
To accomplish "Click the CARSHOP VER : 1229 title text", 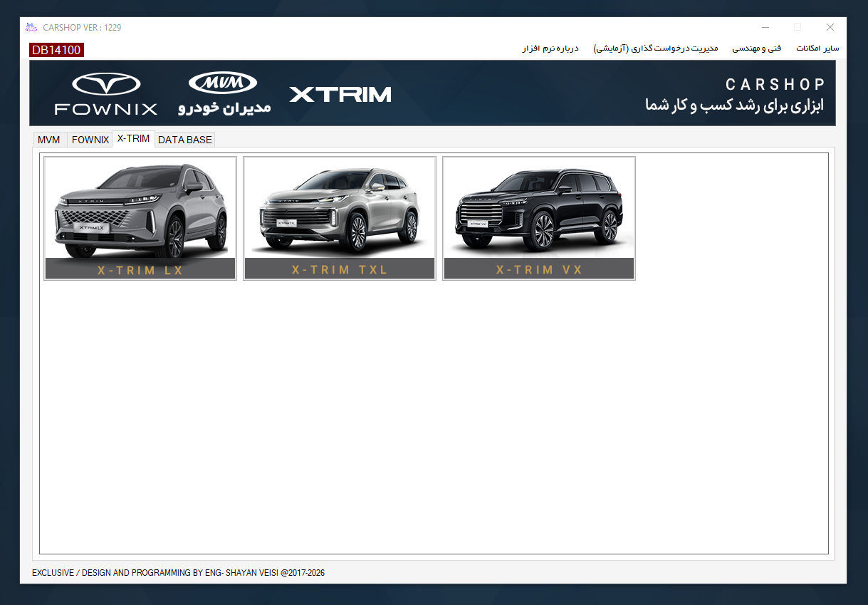I will pyautogui.click(x=82, y=28).
